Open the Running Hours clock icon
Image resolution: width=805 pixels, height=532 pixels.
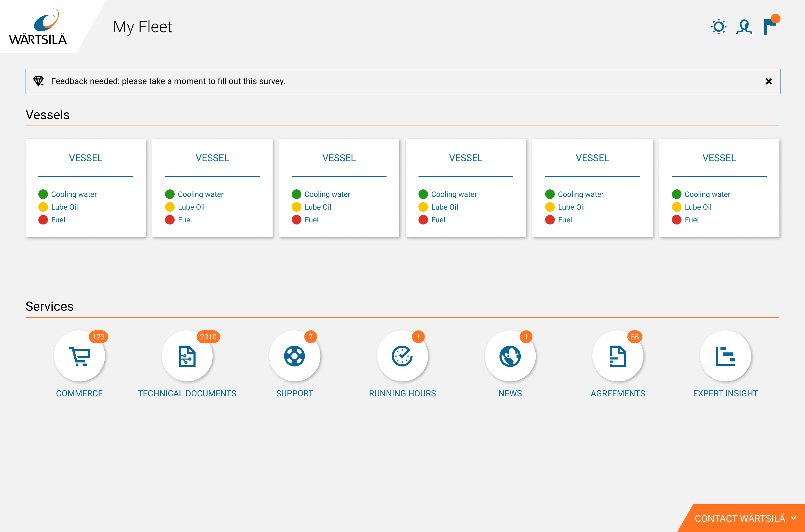(x=402, y=356)
